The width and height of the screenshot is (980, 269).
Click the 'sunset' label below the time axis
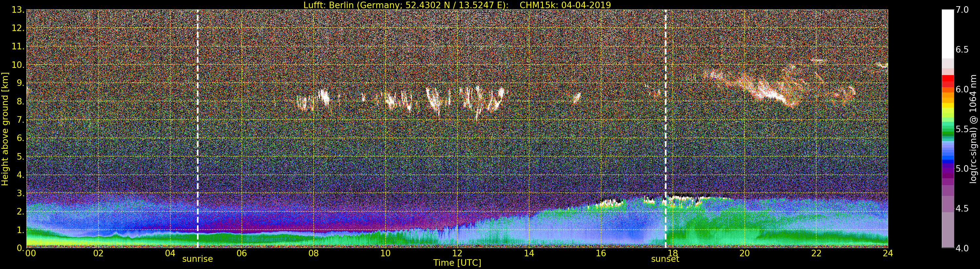click(665, 259)
